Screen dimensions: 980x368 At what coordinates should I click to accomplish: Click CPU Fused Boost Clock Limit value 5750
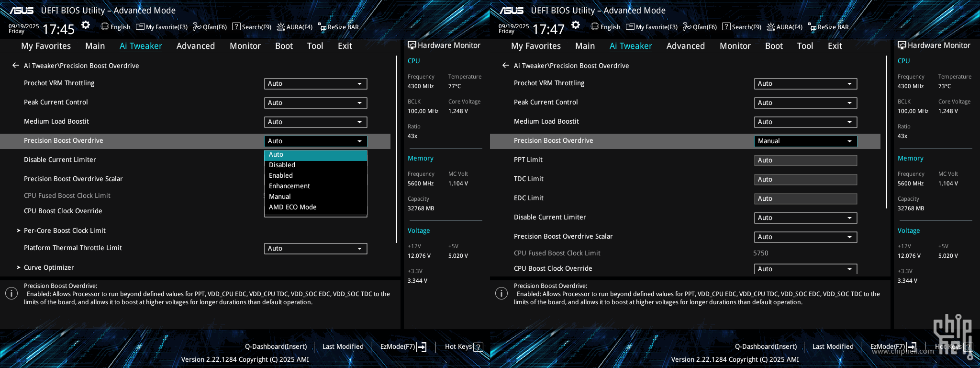coord(761,253)
